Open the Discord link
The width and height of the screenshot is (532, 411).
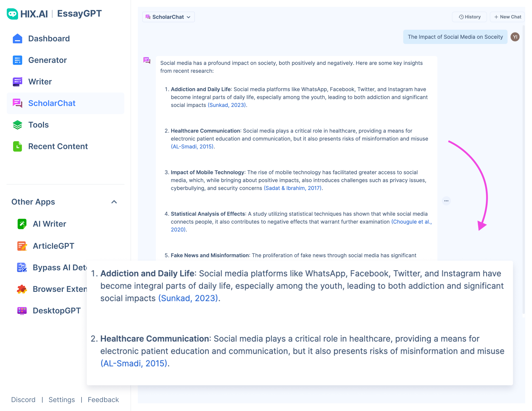(x=23, y=400)
